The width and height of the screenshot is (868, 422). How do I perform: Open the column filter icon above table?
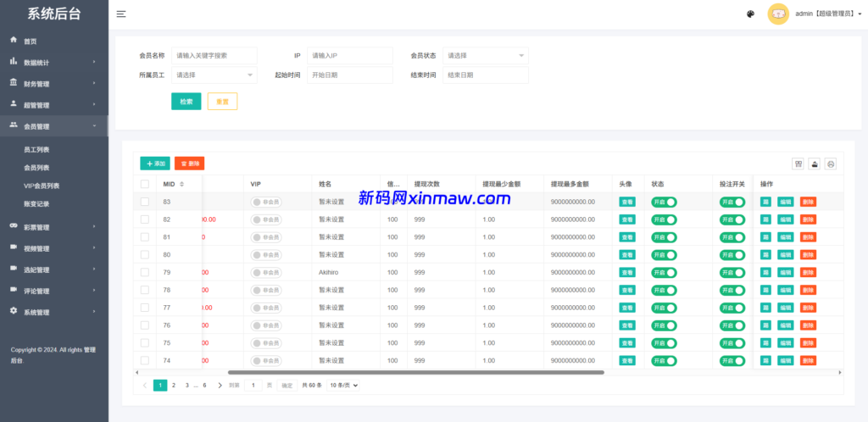click(x=798, y=164)
